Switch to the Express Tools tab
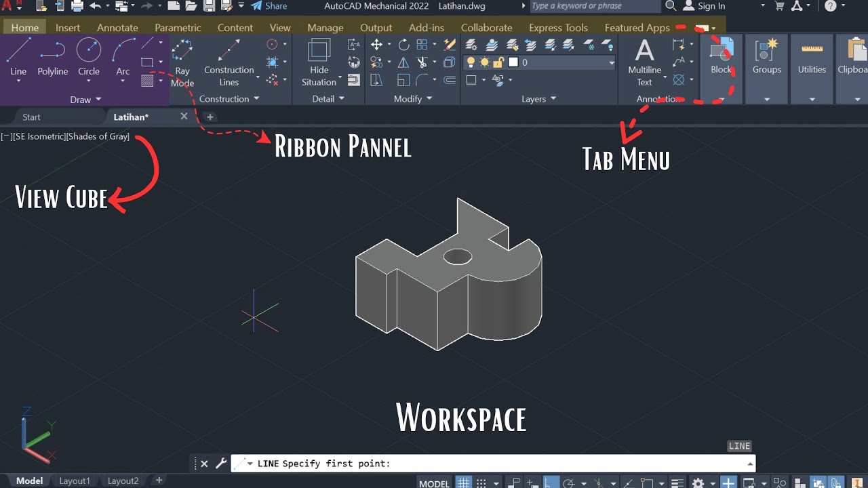 (558, 28)
